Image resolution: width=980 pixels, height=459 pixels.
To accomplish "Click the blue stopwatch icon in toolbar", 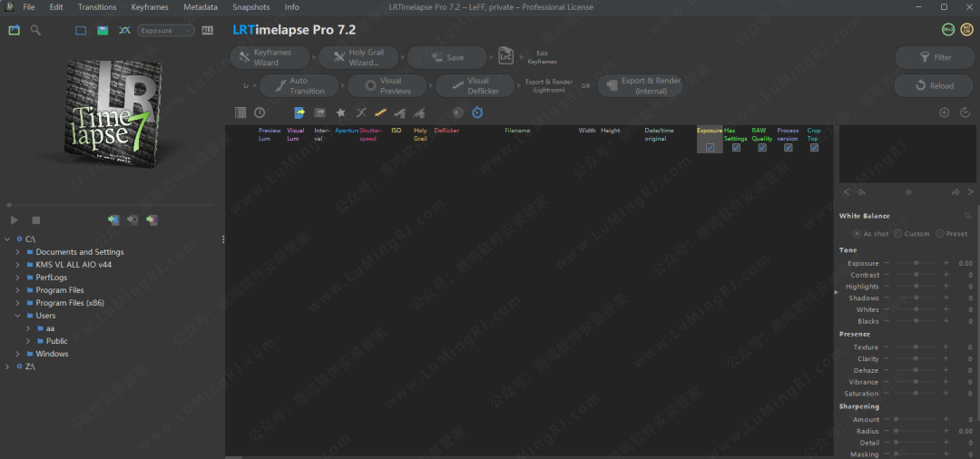I will coord(477,112).
